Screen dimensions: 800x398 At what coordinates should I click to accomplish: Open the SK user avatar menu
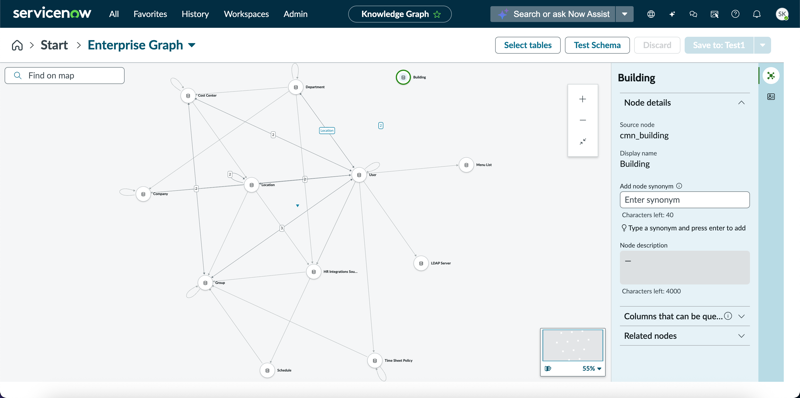point(782,14)
